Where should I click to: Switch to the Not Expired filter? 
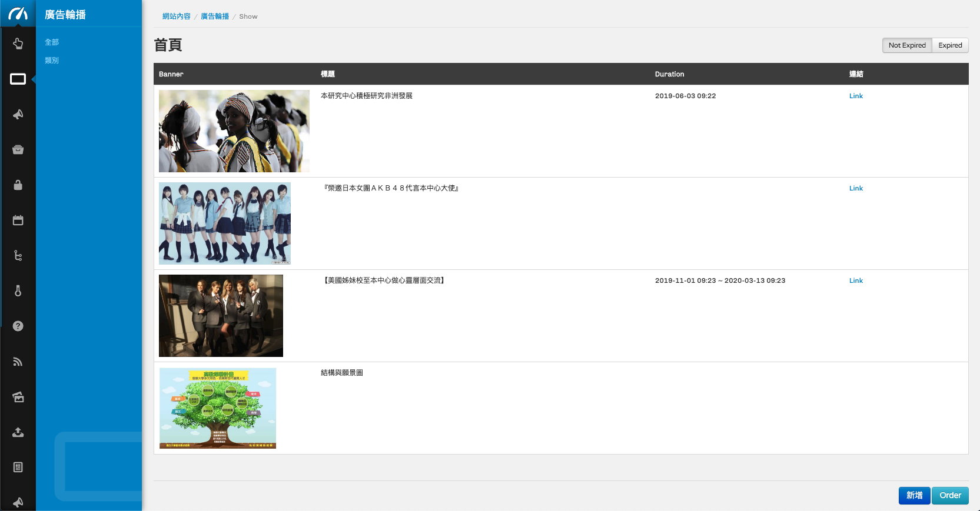pyautogui.click(x=906, y=45)
